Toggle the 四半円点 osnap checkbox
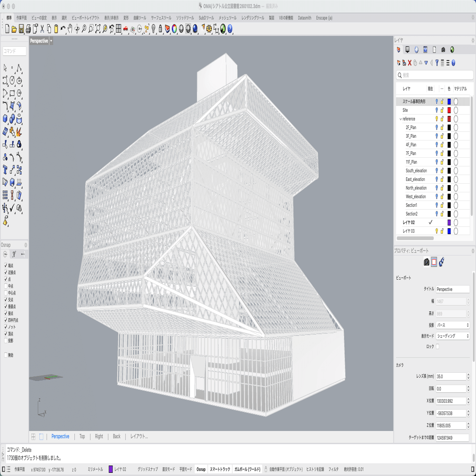This screenshot has width=476, height=476. [x=6, y=320]
